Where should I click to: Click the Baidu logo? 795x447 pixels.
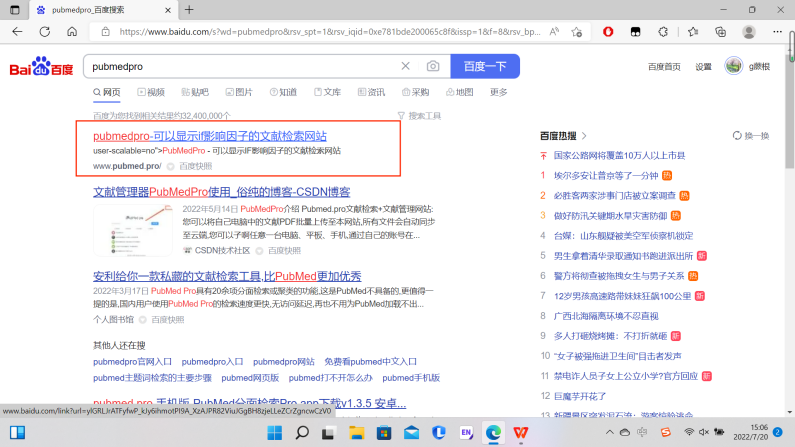[x=42, y=66]
